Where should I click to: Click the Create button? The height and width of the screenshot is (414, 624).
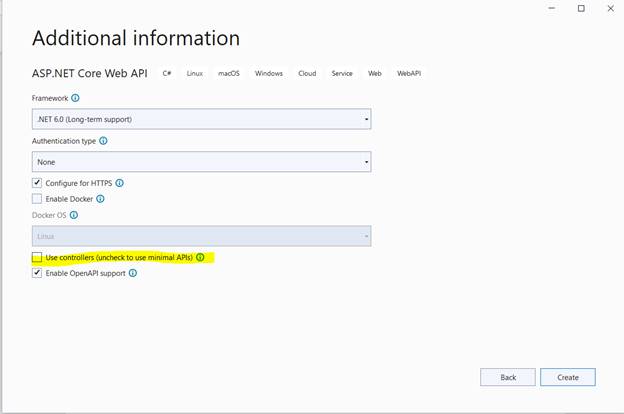click(x=568, y=377)
